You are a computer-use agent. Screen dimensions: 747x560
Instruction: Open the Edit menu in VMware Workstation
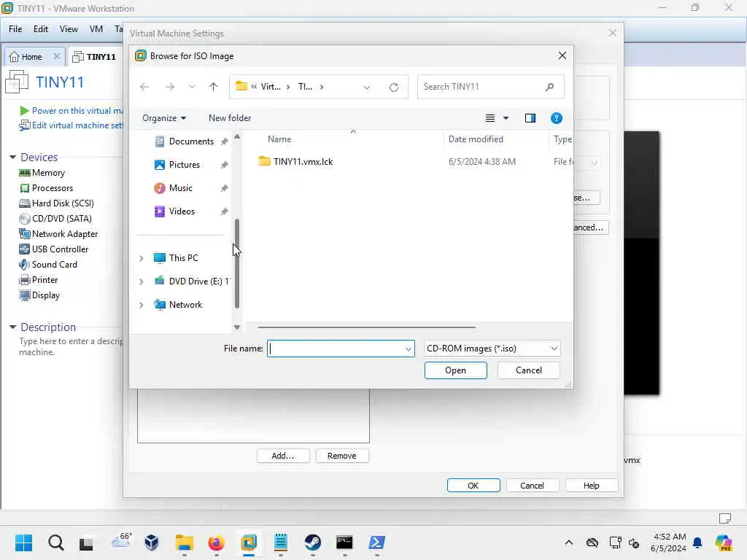pyautogui.click(x=41, y=29)
